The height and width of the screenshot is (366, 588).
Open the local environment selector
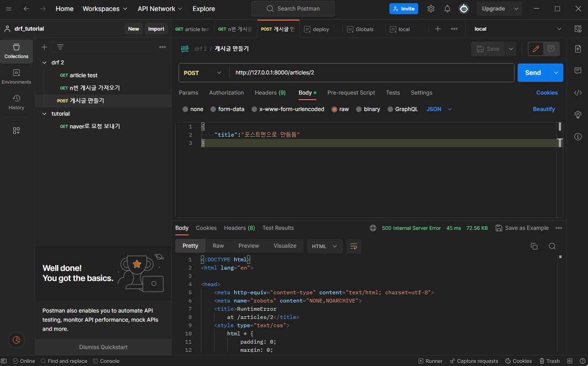click(518, 29)
